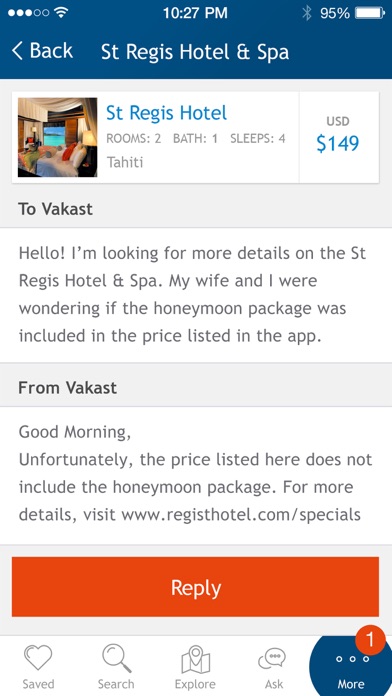The height and width of the screenshot is (696, 392).
Task: Tap the notification badge showing 1
Action: point(370,640)
